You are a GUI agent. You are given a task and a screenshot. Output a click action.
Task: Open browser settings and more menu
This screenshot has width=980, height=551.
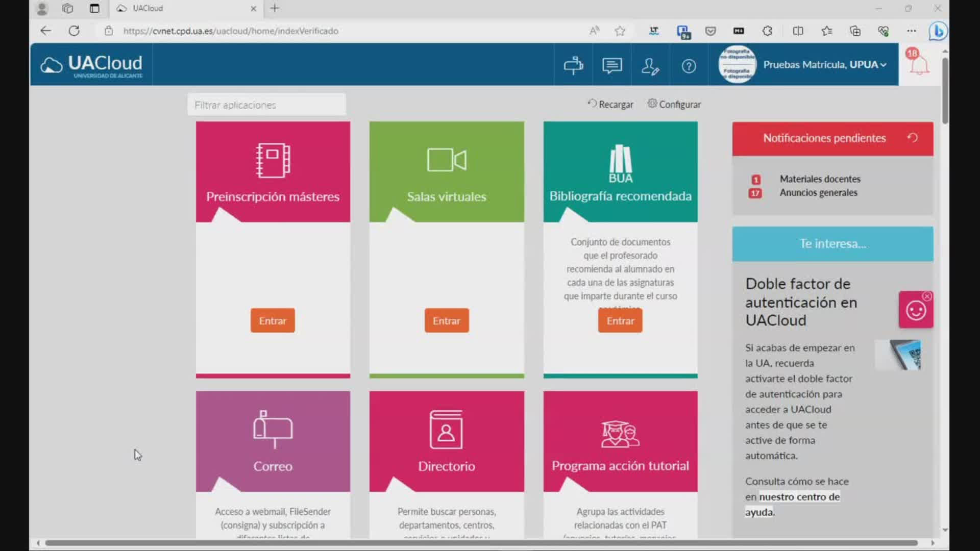pos(911,31)
